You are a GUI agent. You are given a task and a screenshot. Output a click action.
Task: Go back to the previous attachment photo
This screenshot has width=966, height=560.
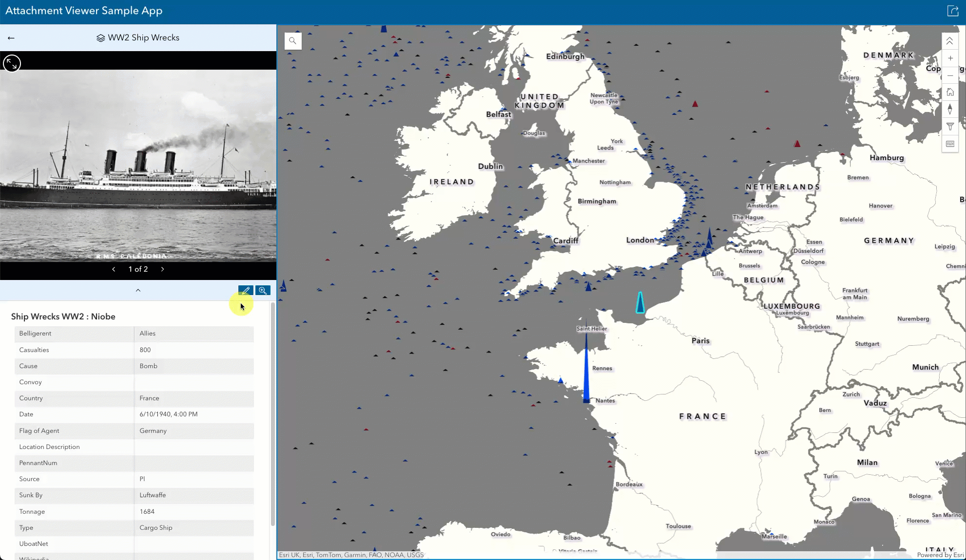tap(114, 269)
